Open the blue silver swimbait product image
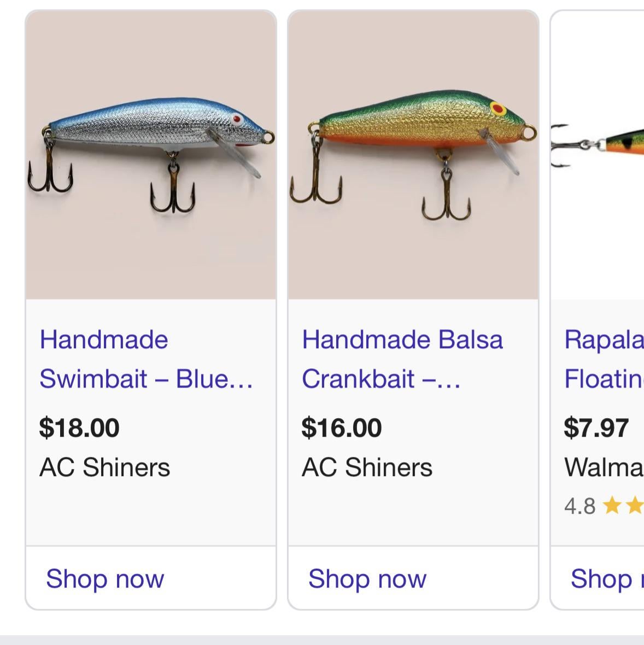This screenshot has width=644, height=645. click(x=151, y=155)
